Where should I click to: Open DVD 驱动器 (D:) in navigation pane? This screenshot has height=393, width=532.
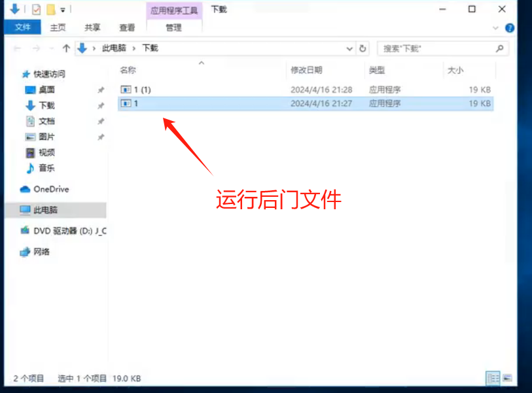tap(70, 231)
